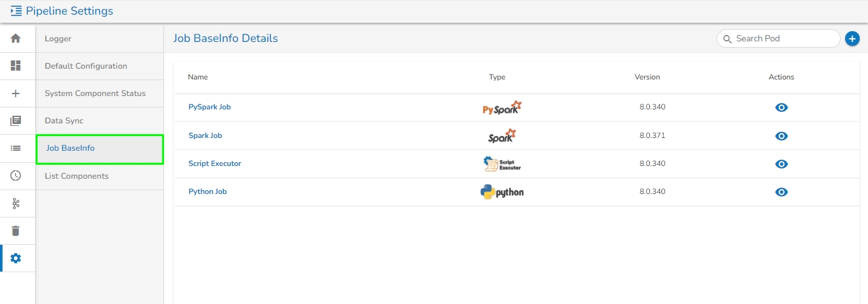
Task: View details of the PySpark Job row
Action: coord(782,107)
